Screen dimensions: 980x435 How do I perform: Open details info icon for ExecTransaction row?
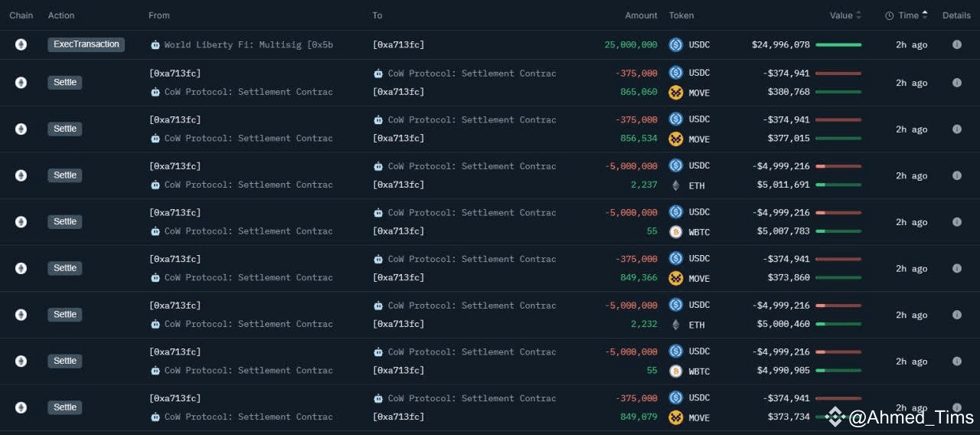956,44
